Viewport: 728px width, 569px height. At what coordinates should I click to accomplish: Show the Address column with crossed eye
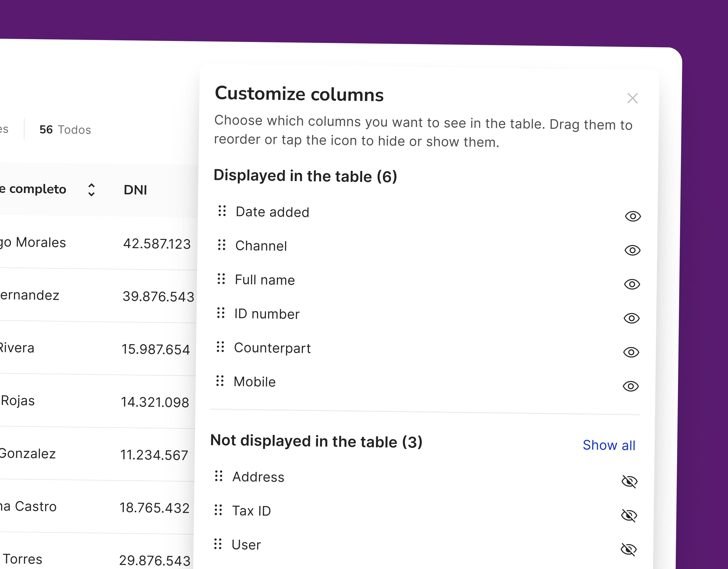click(x=629, y=482)
